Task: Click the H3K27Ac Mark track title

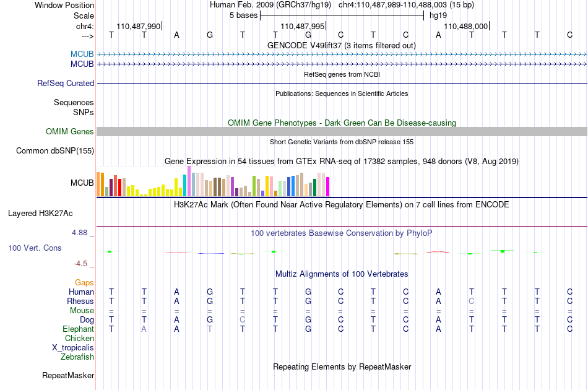Action: 342,205
